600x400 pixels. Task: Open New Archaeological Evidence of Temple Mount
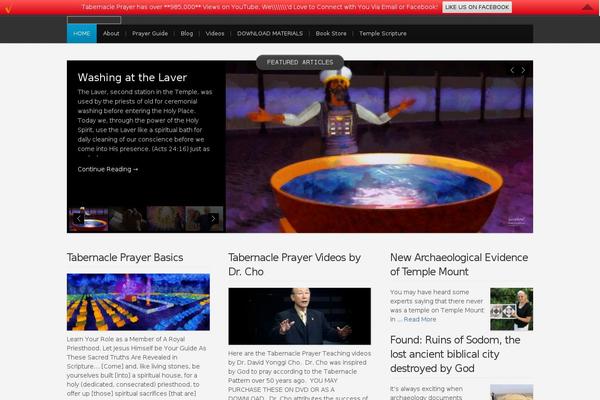(x=459, y=264)
